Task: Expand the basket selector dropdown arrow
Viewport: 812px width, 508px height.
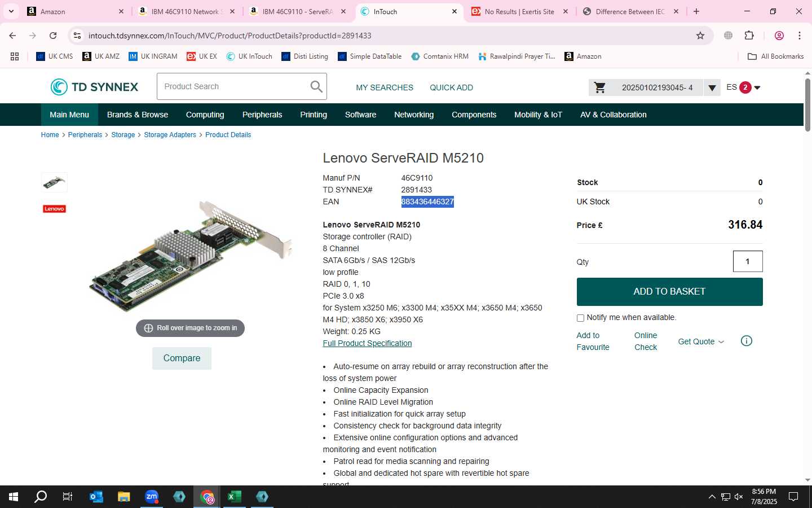Action: [712, 87]
